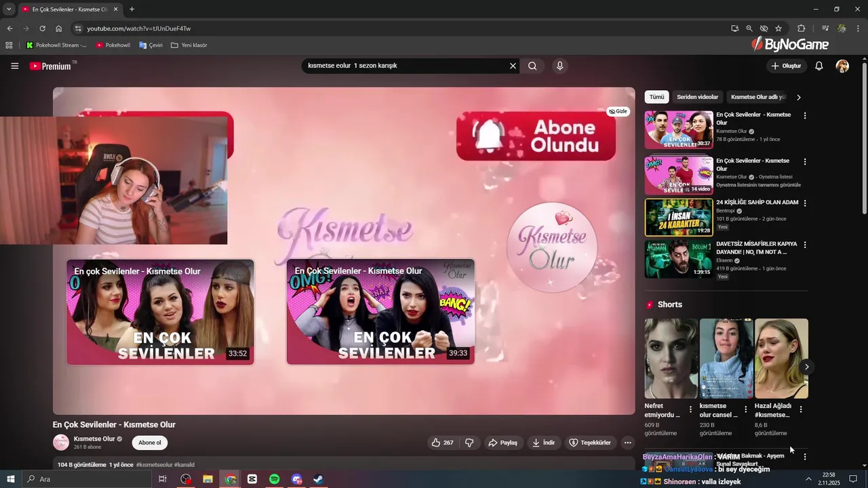This screenshot has height=488, width=868.
Task: Click the #kısmetseolur hashtag
Action: [x=155, y=465]
